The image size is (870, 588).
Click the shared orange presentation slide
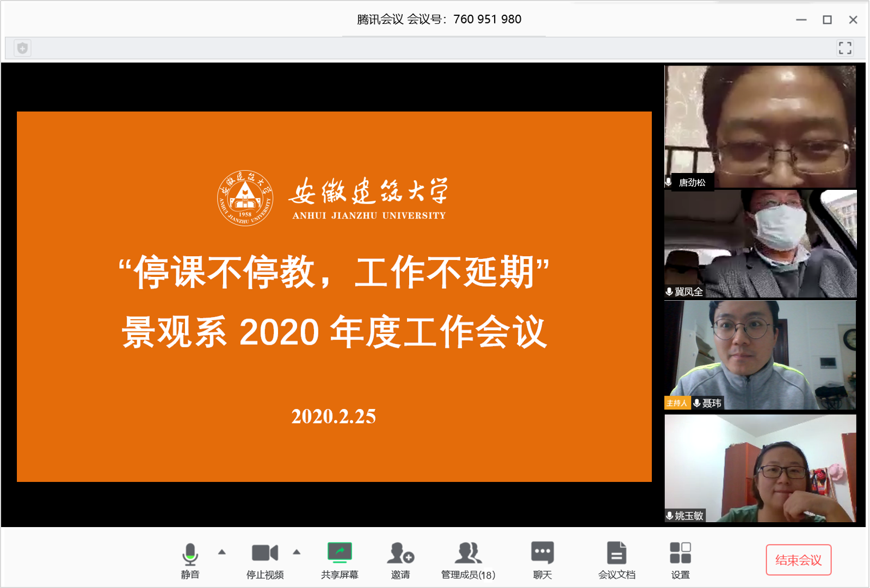pos(334,296)
